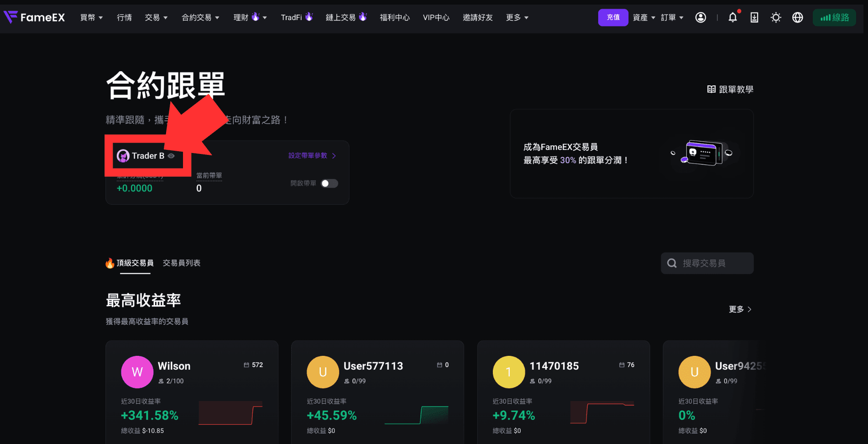Expand the 資產 dropdown
Viewport: 868px width, 444px height.
click(644, 17)
